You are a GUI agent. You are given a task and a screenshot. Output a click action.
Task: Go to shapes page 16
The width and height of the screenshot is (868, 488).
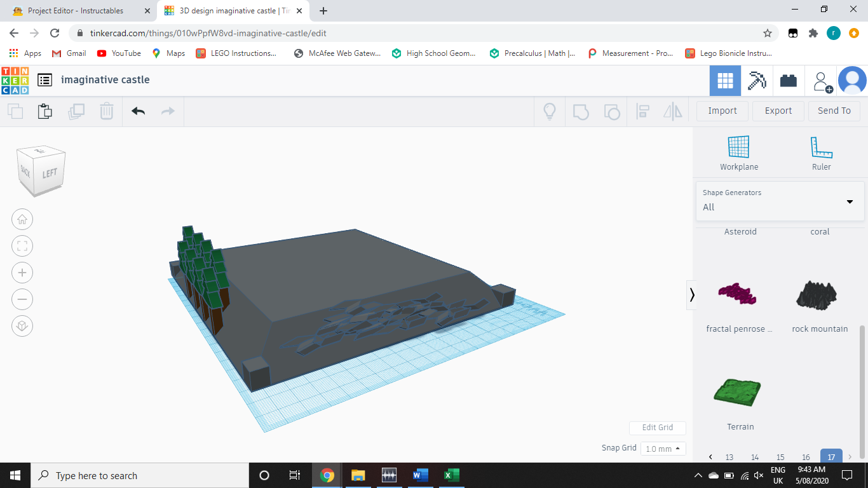[x=806, y=457]
